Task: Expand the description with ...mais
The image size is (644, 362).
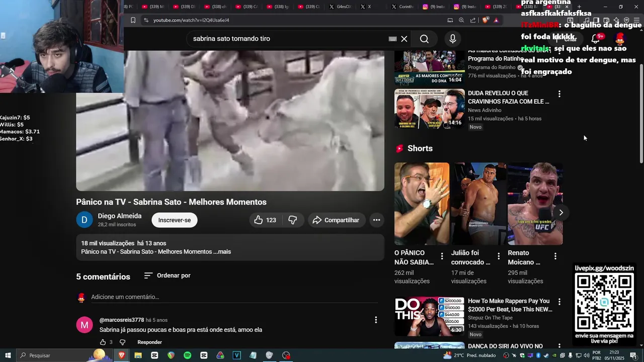Action: [222, 252]
